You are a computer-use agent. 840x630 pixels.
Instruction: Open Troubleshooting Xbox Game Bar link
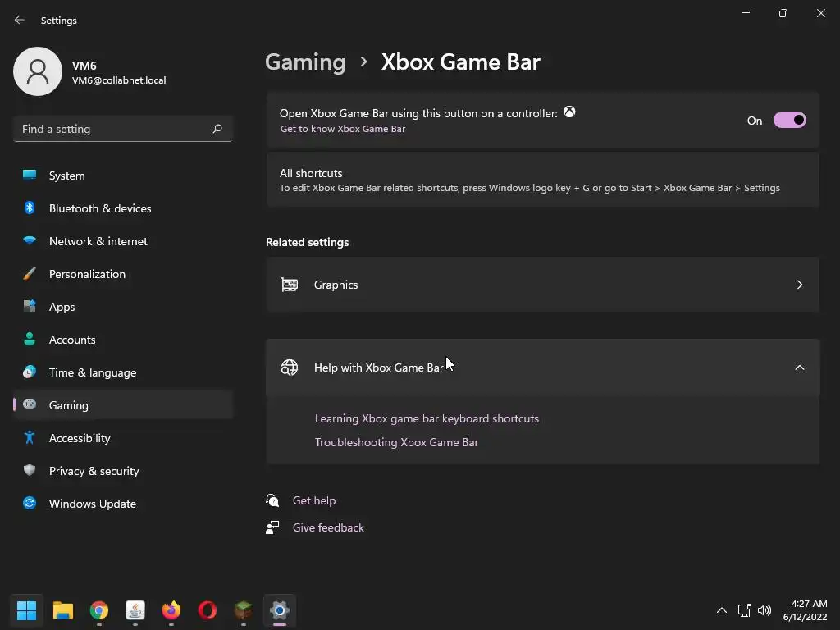[x=396, y=442]
